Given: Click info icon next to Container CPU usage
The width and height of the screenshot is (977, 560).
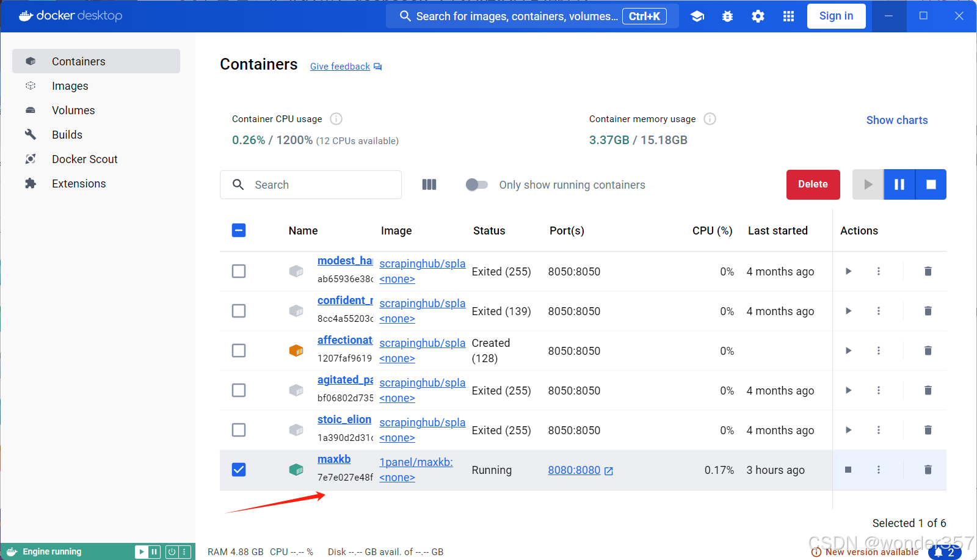Looking at the screenshot, I should [336, 118].
